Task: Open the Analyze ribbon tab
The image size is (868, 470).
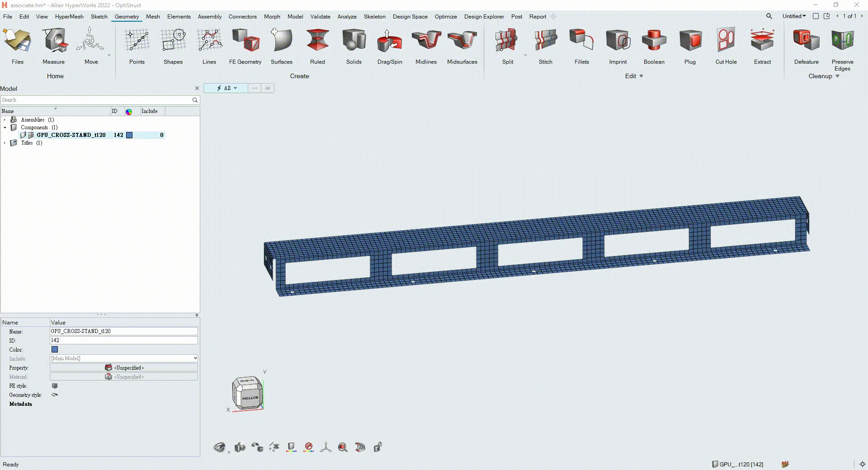Action: pos(347,17)
